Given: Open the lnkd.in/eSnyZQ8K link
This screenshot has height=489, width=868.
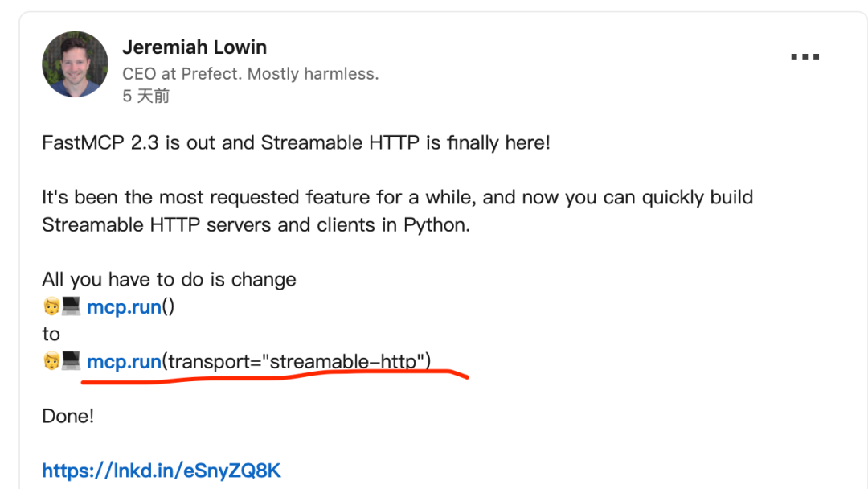Looking at the screenshot, I should click(162, 471).
